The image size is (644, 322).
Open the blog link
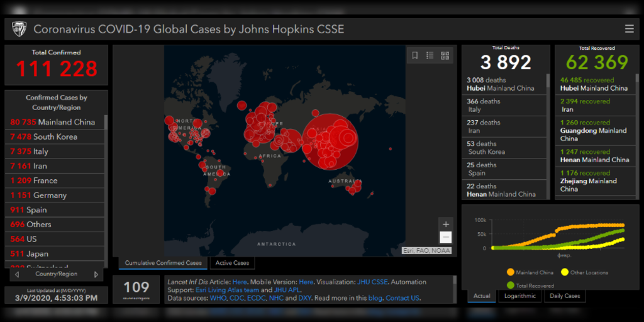[x=375, y=297]
